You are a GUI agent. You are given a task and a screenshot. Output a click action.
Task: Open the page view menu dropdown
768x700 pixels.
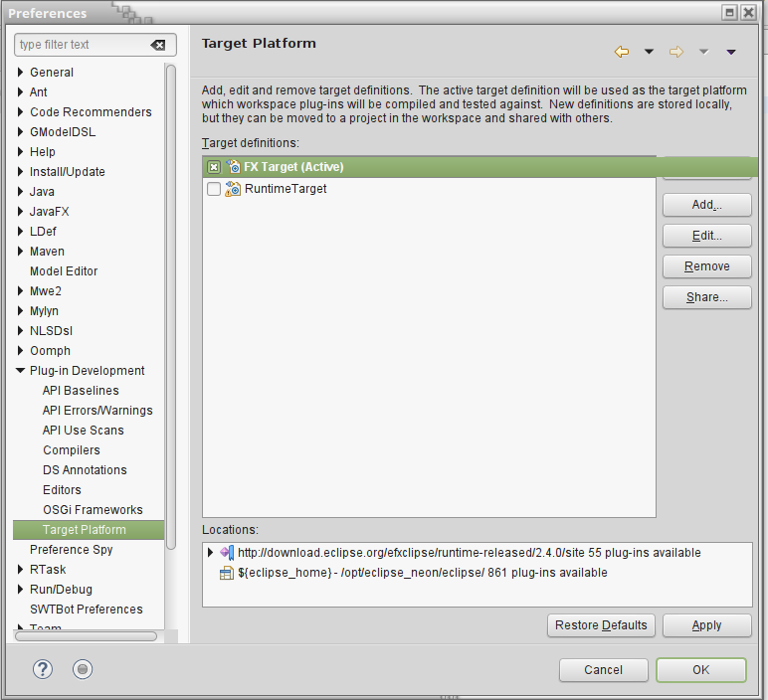pyautogui.click(x=731, y=52)
